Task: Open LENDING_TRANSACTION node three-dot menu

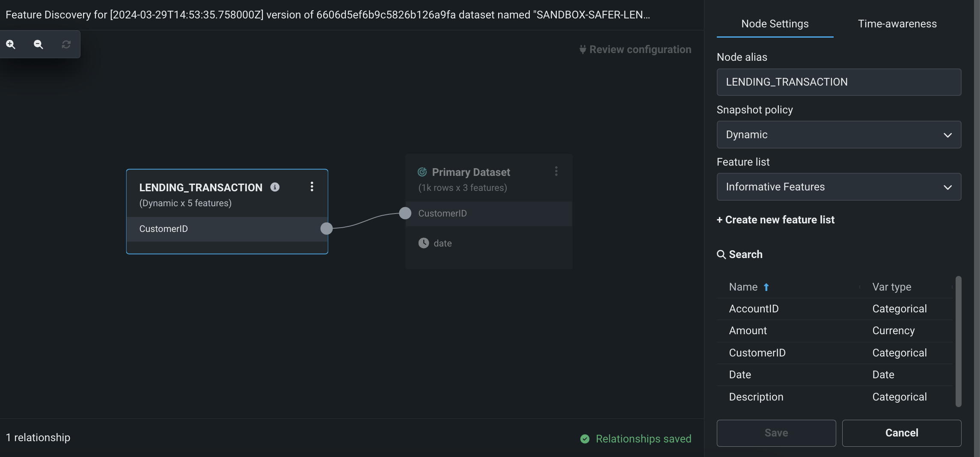Action: pyautogui.click(x=312, y=187)
